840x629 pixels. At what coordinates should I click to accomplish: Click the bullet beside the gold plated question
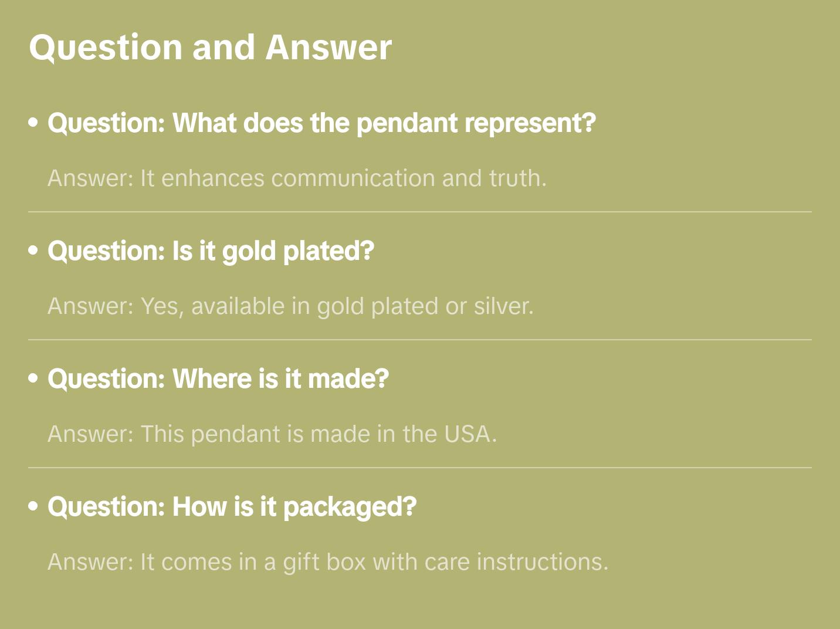pyautogui.click(x=33, y=251)
